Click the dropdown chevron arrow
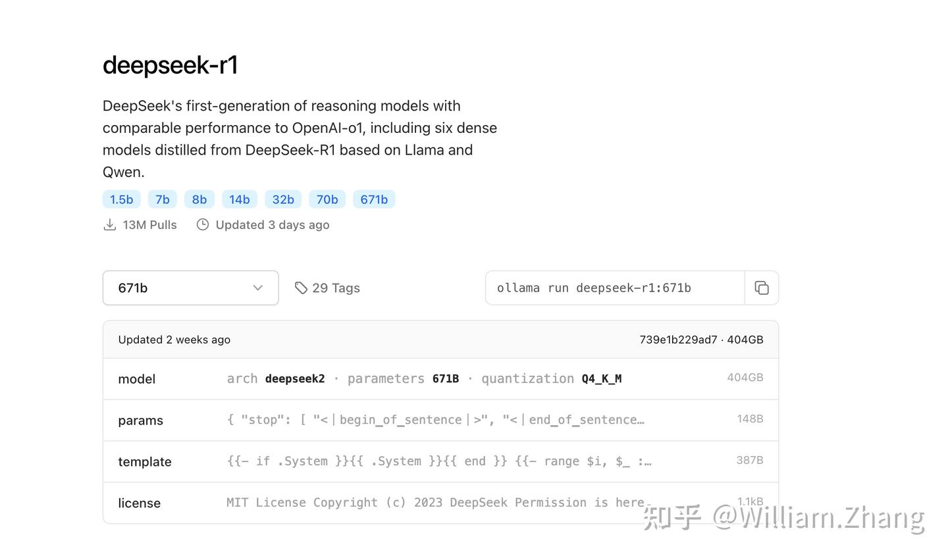The image size is (948, 560). tap(257, 288)
